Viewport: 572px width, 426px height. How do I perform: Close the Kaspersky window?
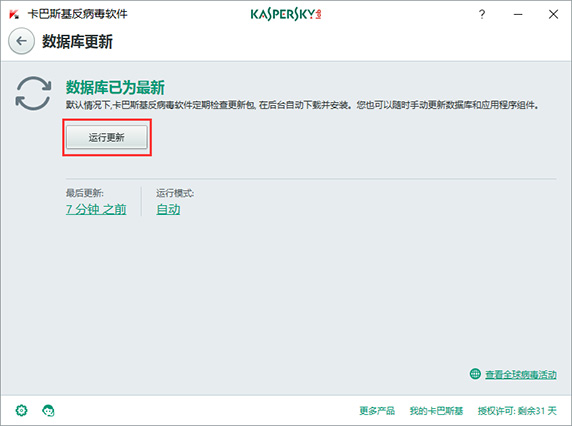click(553, 14)
